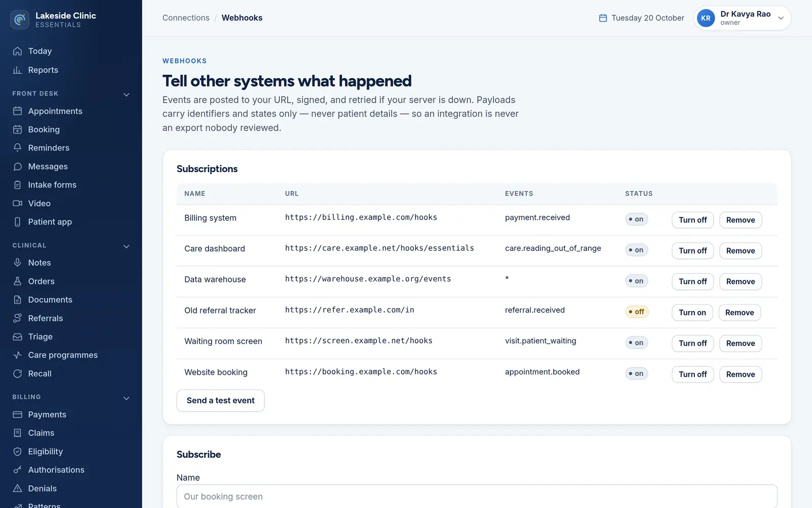Turn off the Website booking subscription
This screenshot has height=508, width=812.
(x=693, y=374)
